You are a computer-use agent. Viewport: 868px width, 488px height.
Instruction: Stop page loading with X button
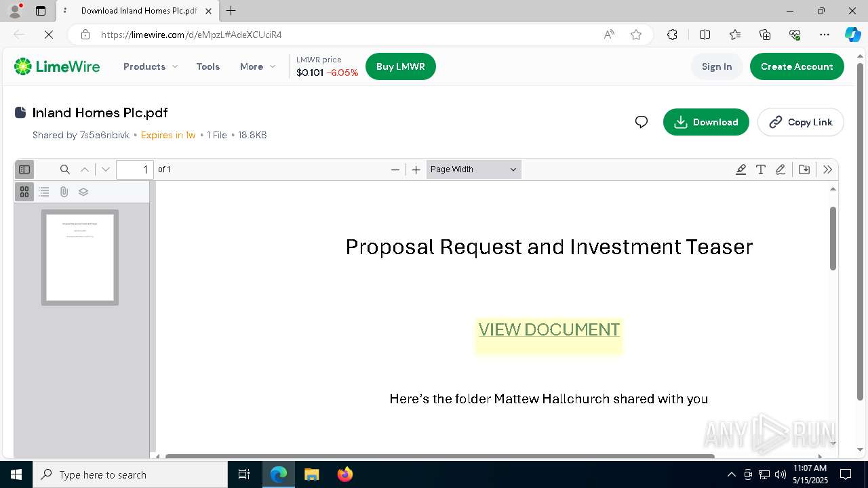point(49,35)
